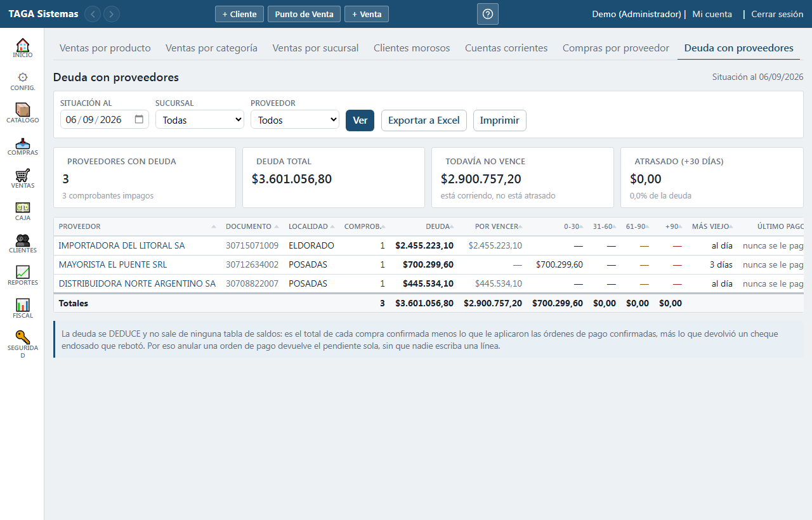This screenshot has height=520, width=812.
Task: Click the Punto de Venta button
Action: point(304,14)
